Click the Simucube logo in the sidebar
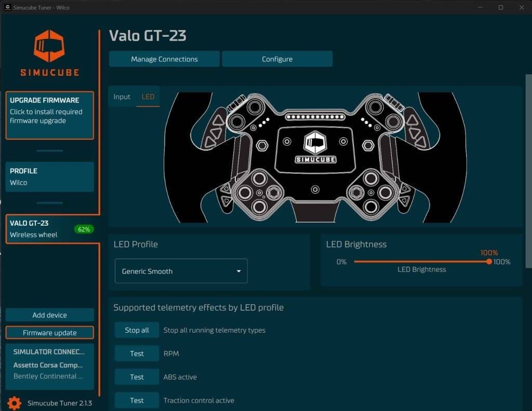This screenshot has height=411, width=532. tap(49, 52)
